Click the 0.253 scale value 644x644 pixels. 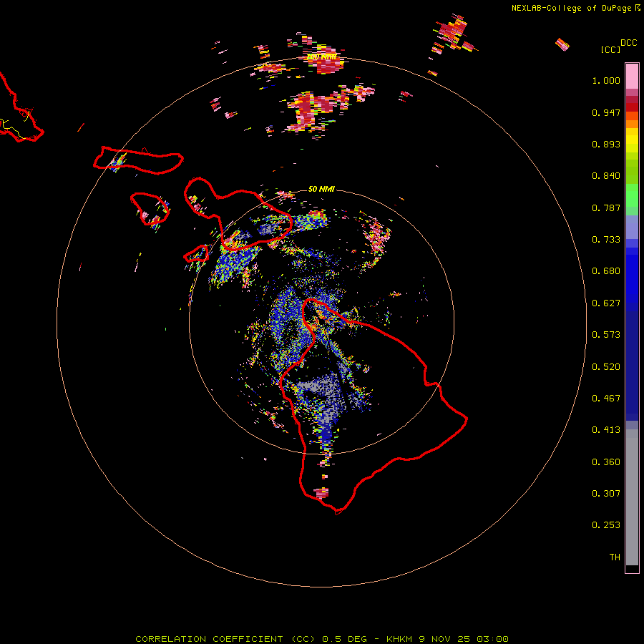coord(606,525)
